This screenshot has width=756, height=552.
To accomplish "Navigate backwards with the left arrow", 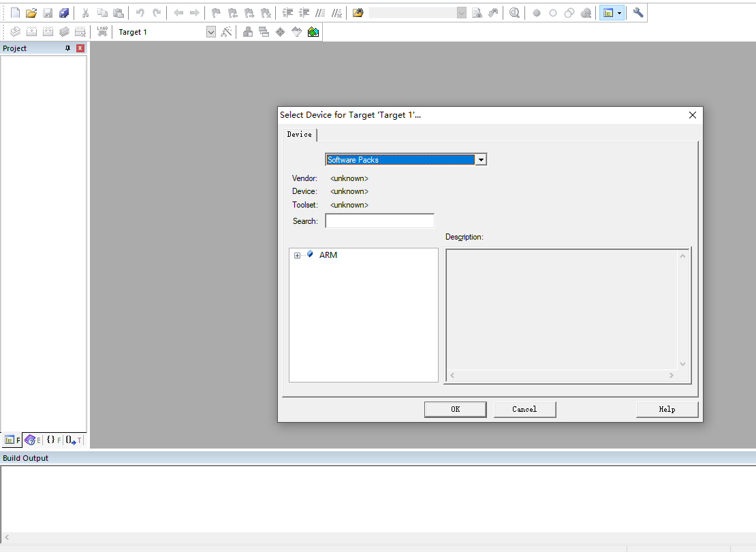I will tap(178, 13).
